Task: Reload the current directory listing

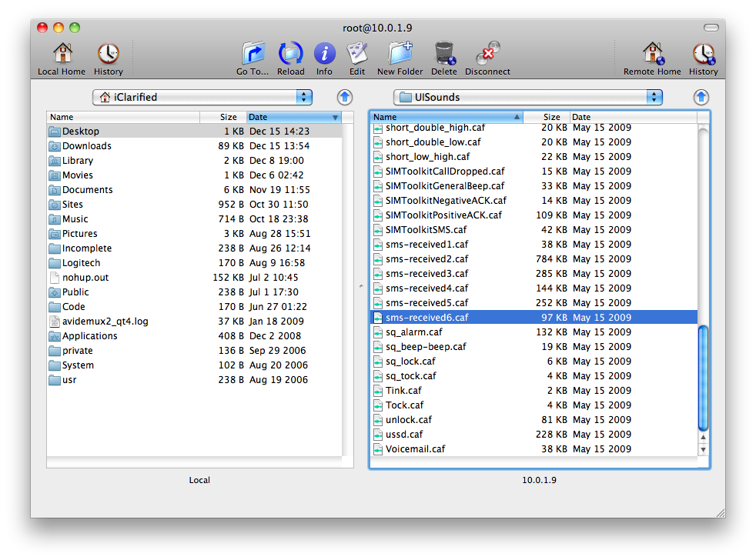Action: tap(290, 54)
